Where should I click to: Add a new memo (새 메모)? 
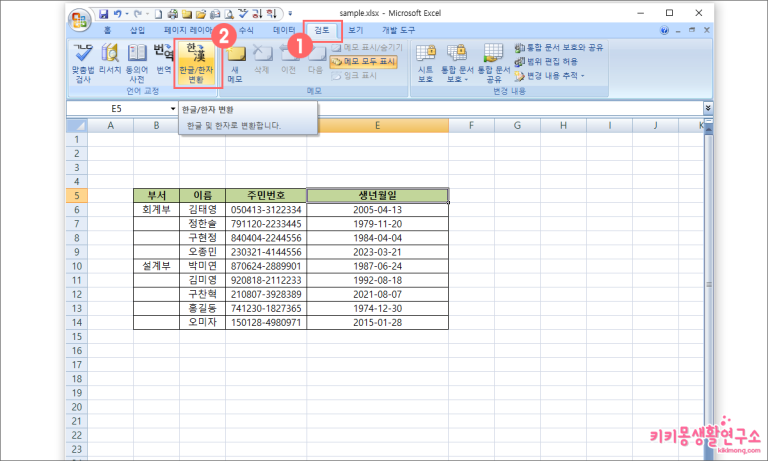click(235, 64)
